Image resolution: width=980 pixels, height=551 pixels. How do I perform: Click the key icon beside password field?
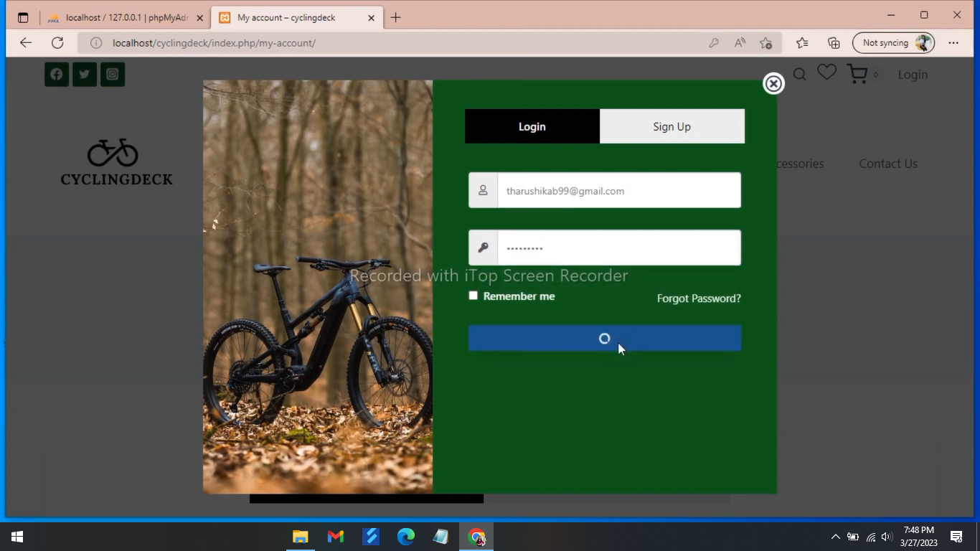click(483, 248)
